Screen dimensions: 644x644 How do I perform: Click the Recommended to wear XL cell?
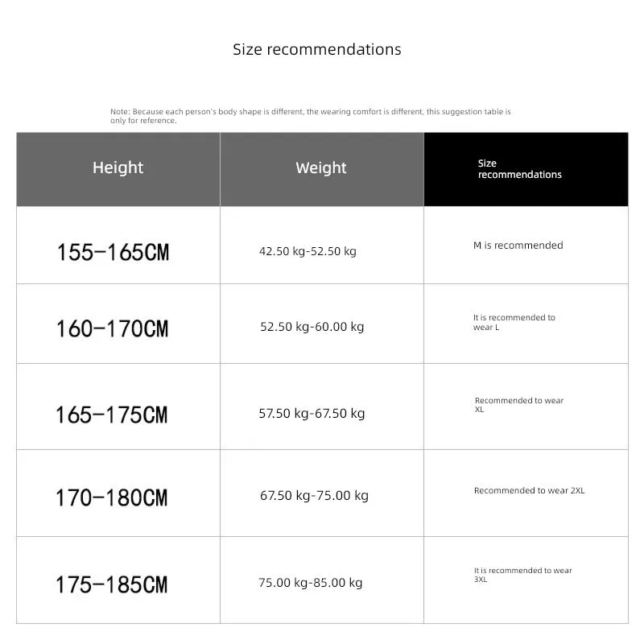pos(526,407)
